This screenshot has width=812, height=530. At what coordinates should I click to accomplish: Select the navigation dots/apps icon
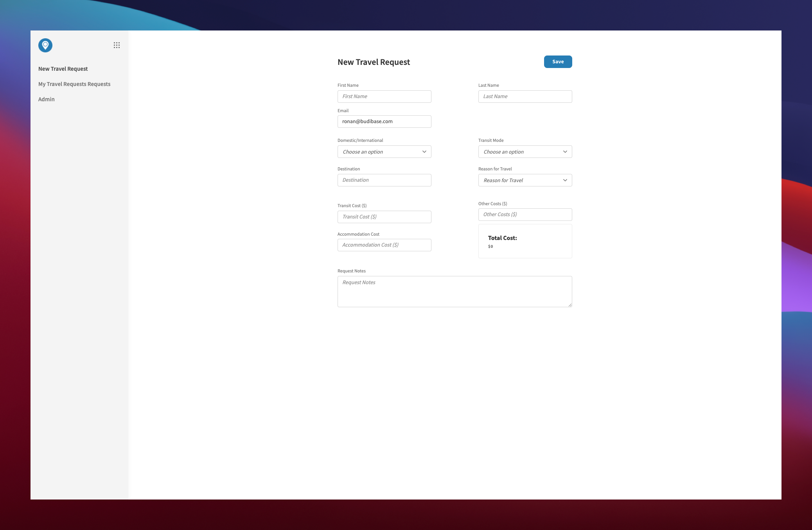point(117,45)
